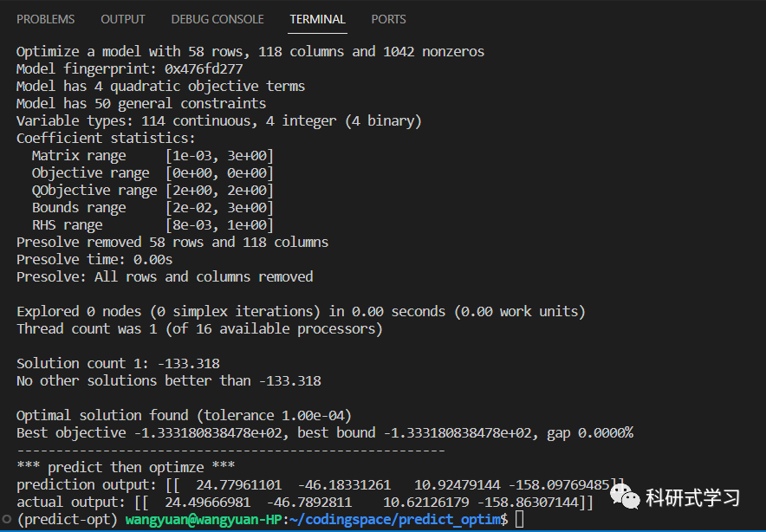Click the '*** predict then optimze ***' heading
The height and width of the screenshot is (532, 766).
click(126, 467)
